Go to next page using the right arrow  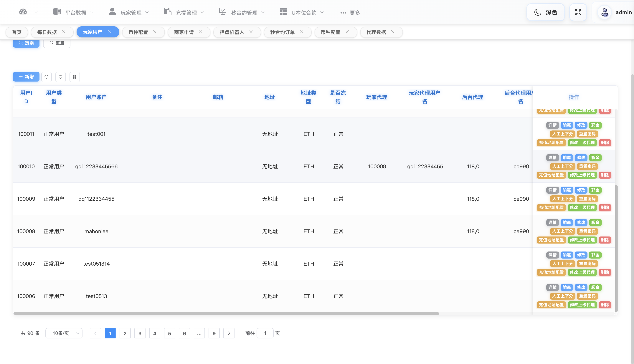coord(229,333)
